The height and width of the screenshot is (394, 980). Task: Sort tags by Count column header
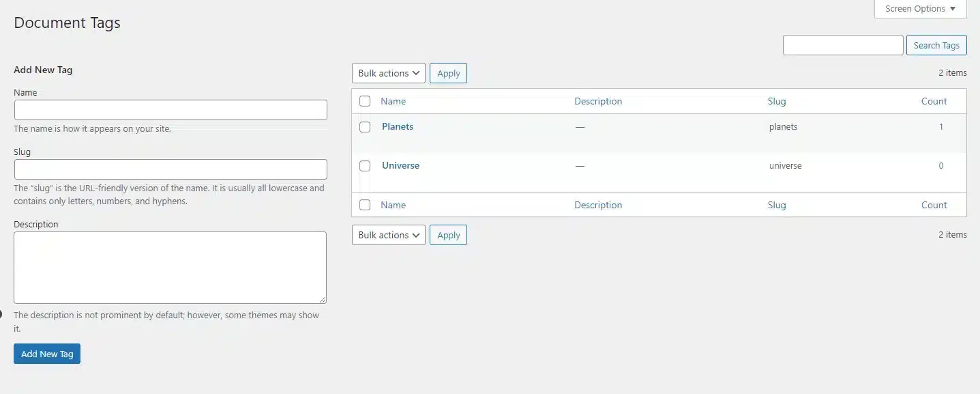click(934, 101)
